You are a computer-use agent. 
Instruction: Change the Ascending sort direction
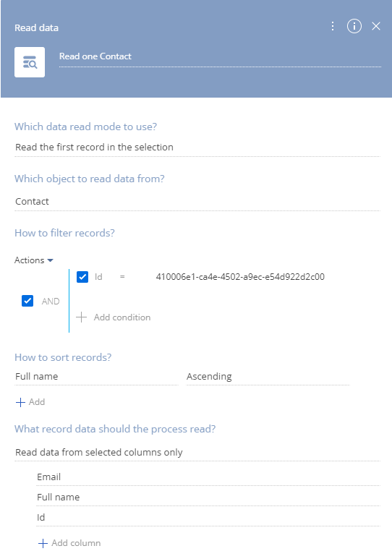pyautogui.click(x=268, y=377)
